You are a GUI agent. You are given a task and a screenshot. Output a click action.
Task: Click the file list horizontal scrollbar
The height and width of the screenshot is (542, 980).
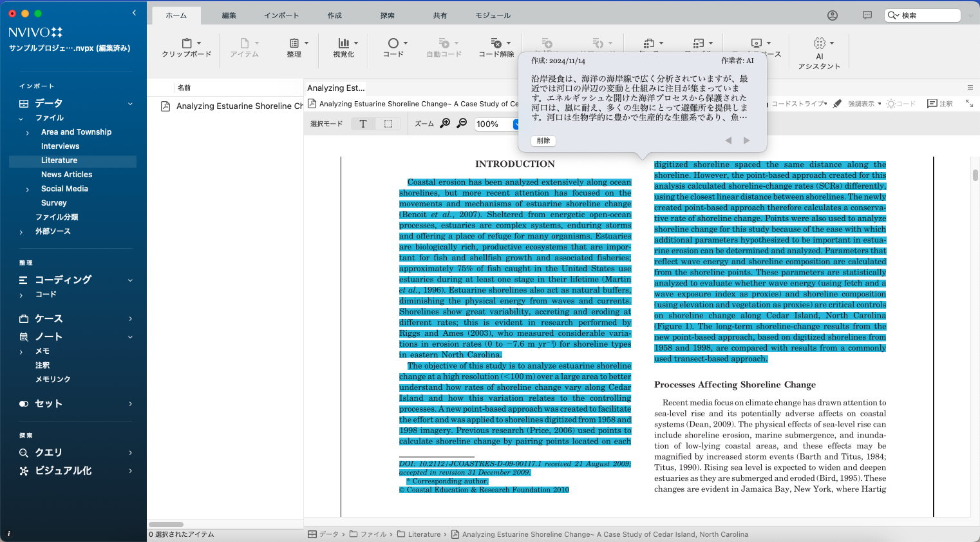[x=166, y=525]
